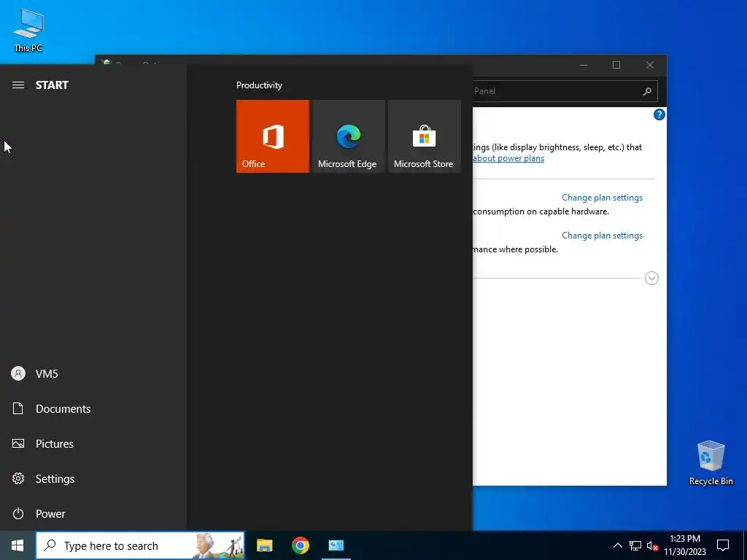Focus the taskbar search box

[x=140, y=545]
